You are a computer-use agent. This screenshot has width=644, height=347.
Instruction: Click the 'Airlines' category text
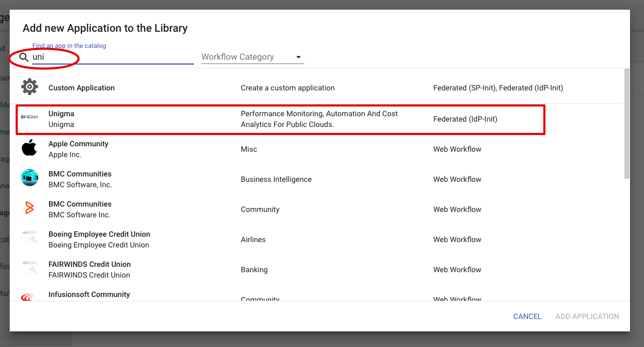(253, 239)
